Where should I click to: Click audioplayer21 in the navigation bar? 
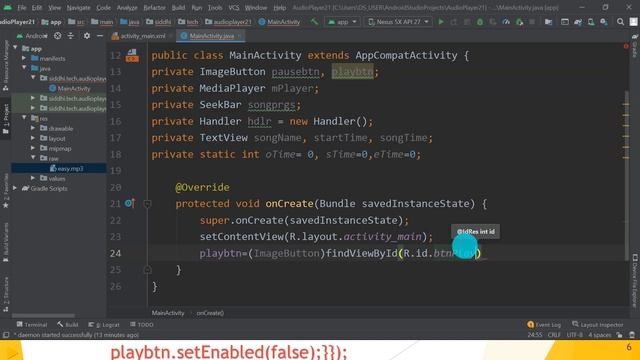[x=228, y=22]
